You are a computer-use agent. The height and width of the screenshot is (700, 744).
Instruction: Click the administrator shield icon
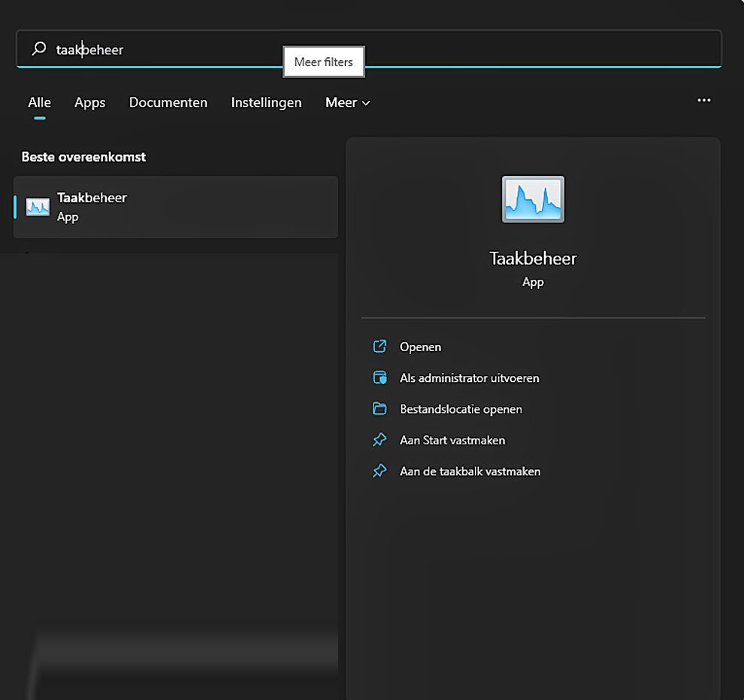pyautogui.click(x=380, y=377)
